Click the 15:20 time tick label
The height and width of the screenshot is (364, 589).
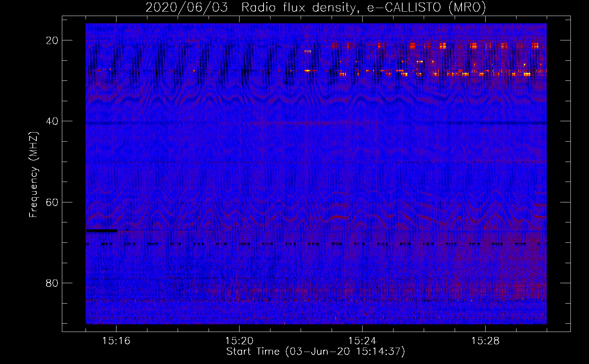point(239,341)
